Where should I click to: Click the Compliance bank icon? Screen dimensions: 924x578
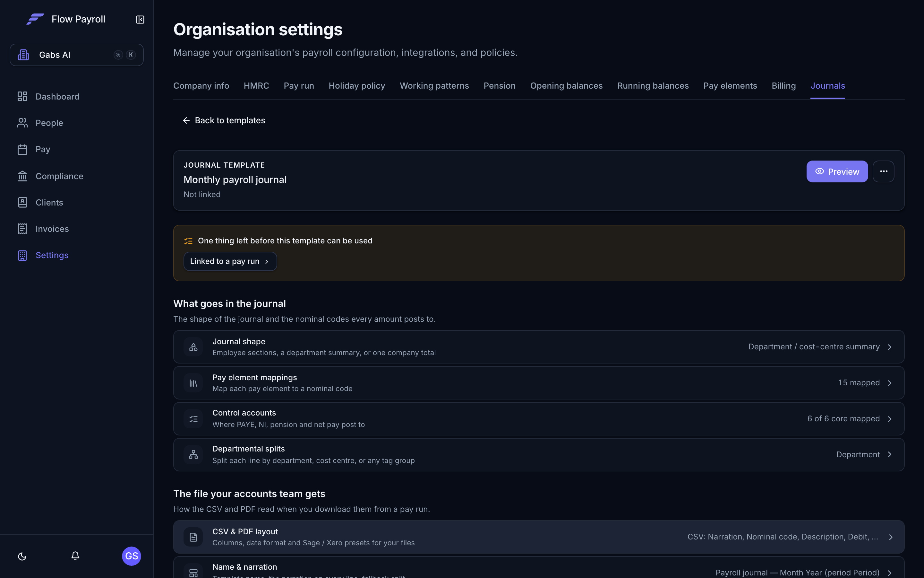[x=22, y=176]
